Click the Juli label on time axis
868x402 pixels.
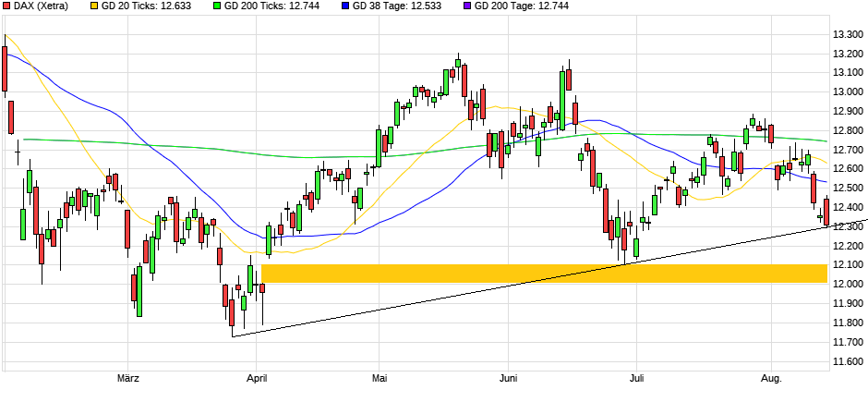637,379
